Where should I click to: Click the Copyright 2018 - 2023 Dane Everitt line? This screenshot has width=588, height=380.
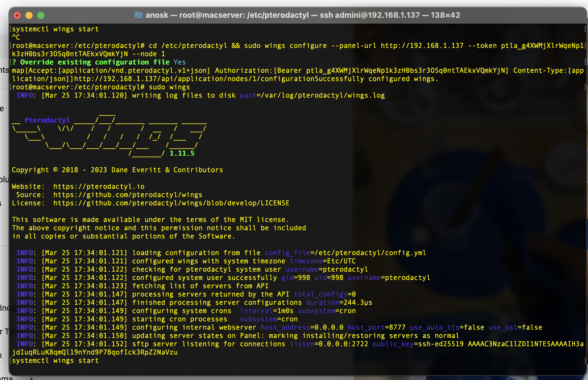coord(117,170)
